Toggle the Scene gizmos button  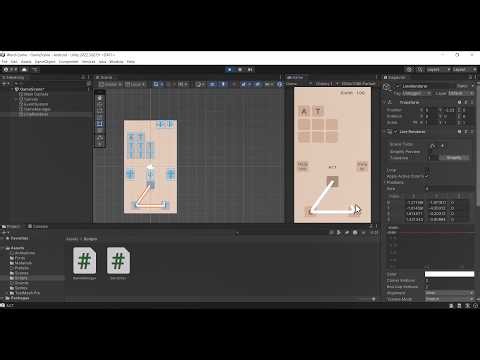280,84
